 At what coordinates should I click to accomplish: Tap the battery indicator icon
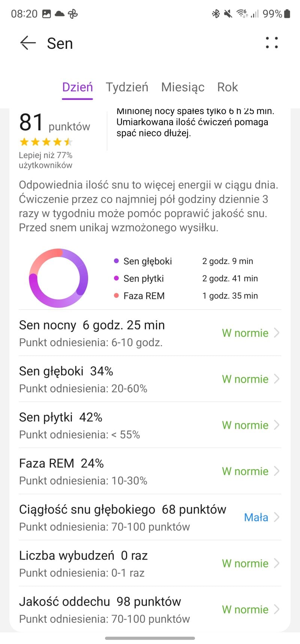coord(287,14)
